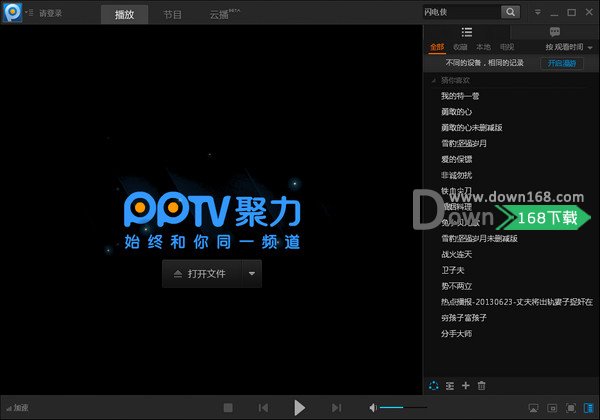Start playback with the play button
Image resolution: width=600 pixels, height=420 pixels.
[x=299, y=408]
